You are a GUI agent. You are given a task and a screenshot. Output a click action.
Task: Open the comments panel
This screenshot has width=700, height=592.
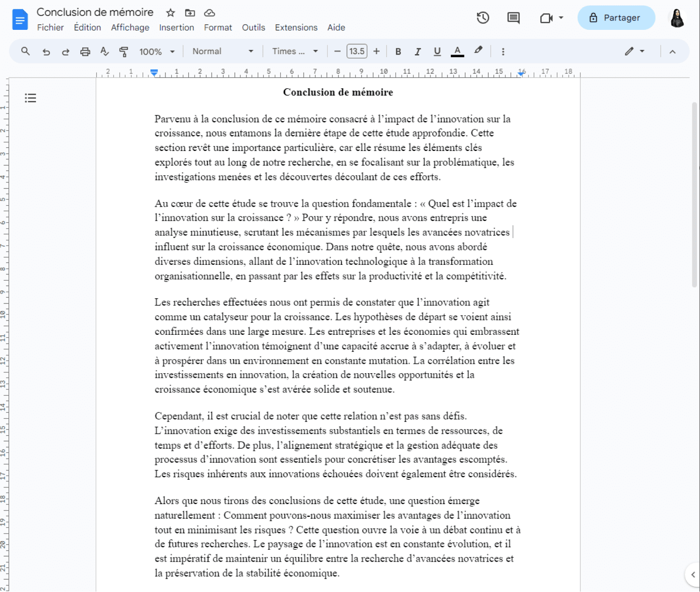point(513,17)
